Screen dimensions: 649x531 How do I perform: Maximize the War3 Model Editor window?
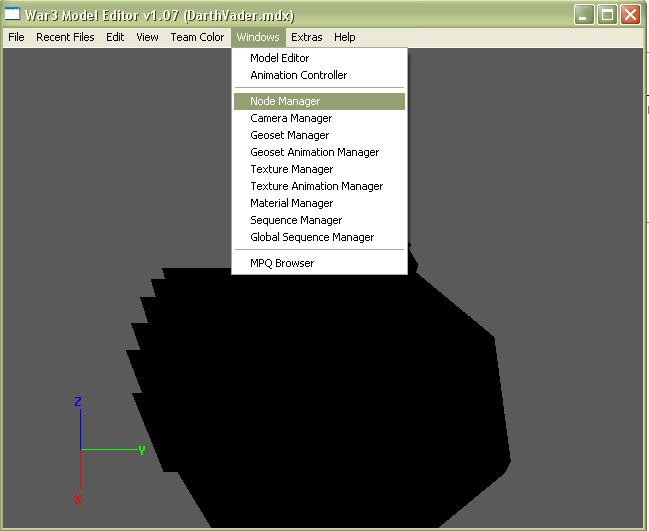[x=607, y=15]
